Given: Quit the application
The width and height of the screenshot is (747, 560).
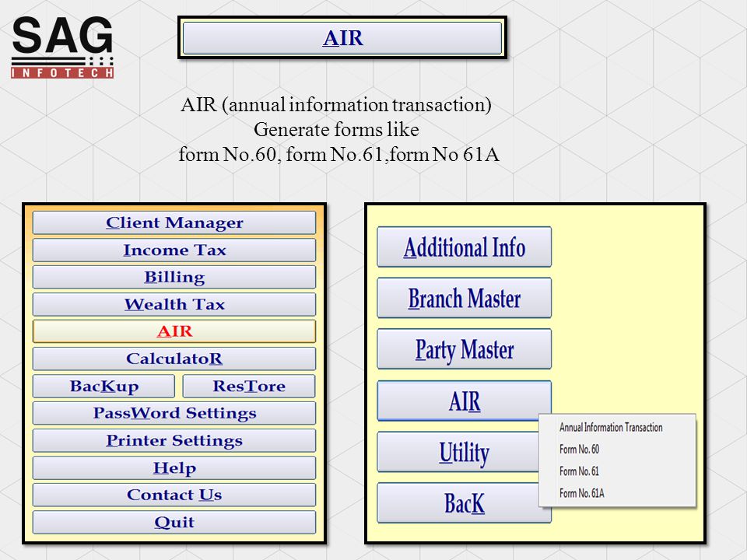Looking at the screenshot, I should 174,523.
